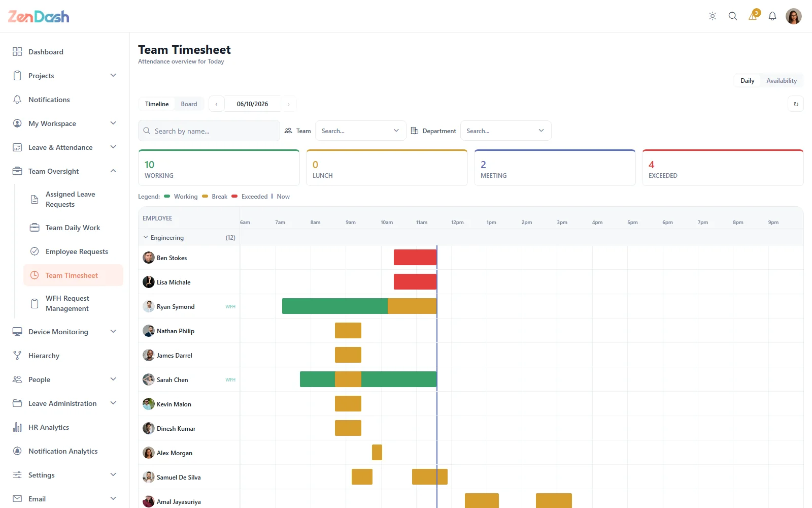The width and height of the screenshot is (812, 508).
Task: Switch to the Availability view toggle
Action: tap(782, 81)
